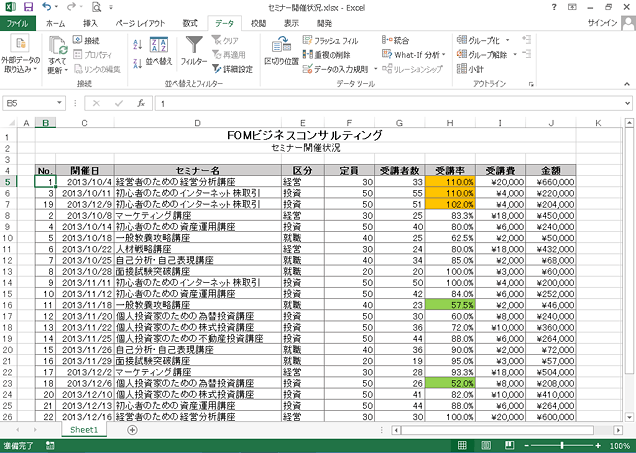Open quick access toolbar customize dropdown
The height and width of the screenshot is (453, 636).
(x=111, y=7)
